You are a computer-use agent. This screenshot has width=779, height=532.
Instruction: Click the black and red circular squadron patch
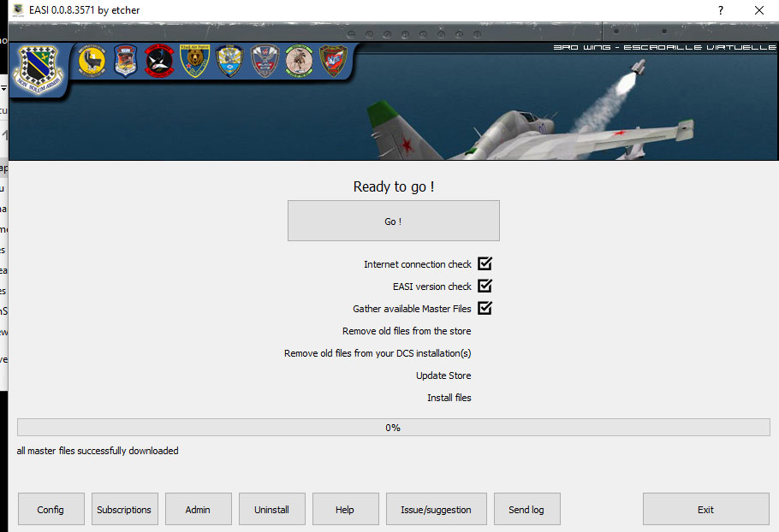(x=159, y=61)
